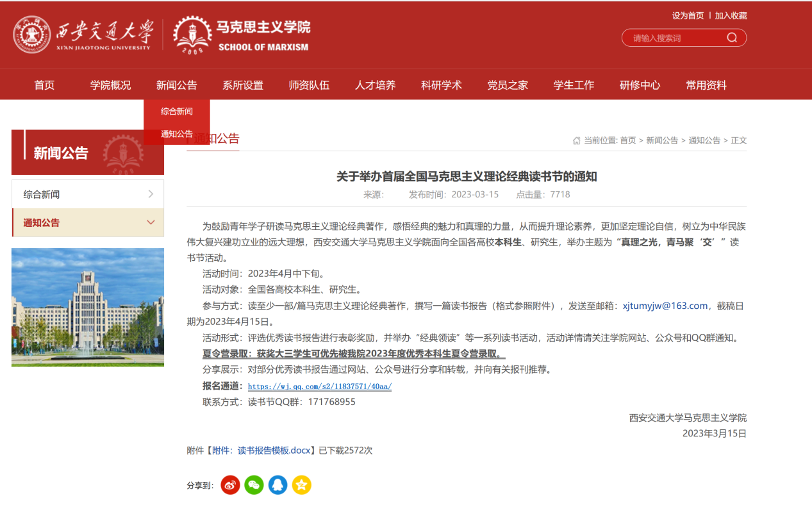Screen dimensions: 812x505
Task: Click the xjtumyjw@163.com email link
Action: (665, 306)
